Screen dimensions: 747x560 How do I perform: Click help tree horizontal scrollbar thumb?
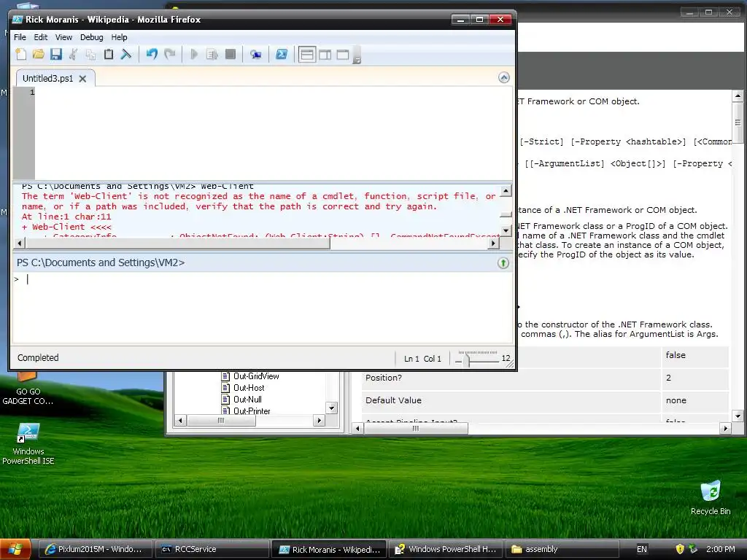(220, 421)
